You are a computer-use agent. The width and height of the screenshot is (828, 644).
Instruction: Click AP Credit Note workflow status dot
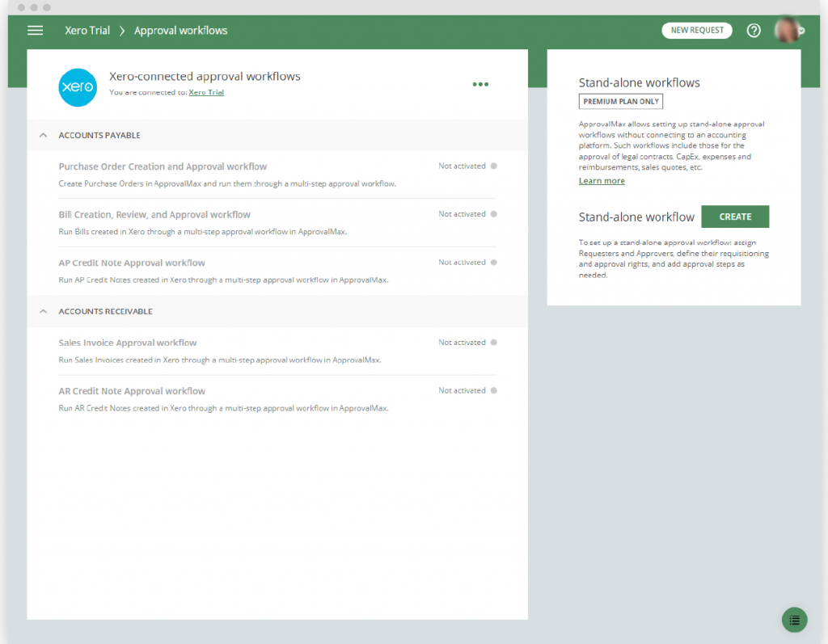(x=494, y=263)
